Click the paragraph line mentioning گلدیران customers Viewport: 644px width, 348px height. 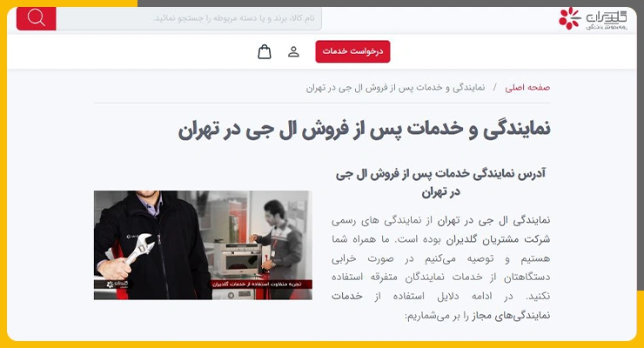pos(440,239)
